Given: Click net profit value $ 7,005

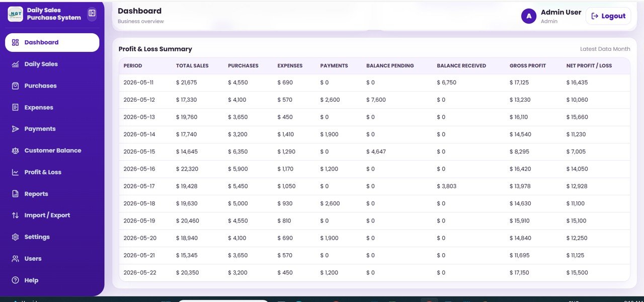Looking at the screenshot, I should coord(576,152).
